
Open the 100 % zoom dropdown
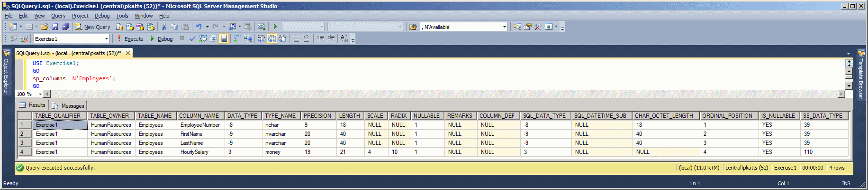(40, 94)
